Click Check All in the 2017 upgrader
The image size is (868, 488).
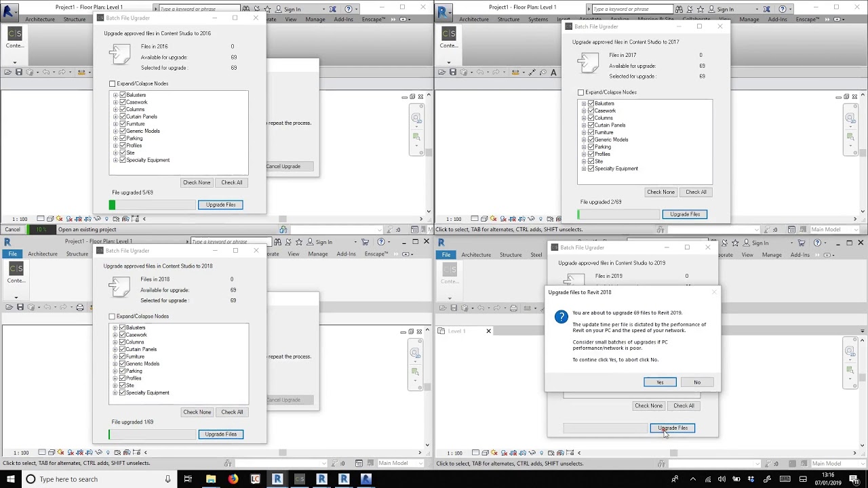(696, 192)
